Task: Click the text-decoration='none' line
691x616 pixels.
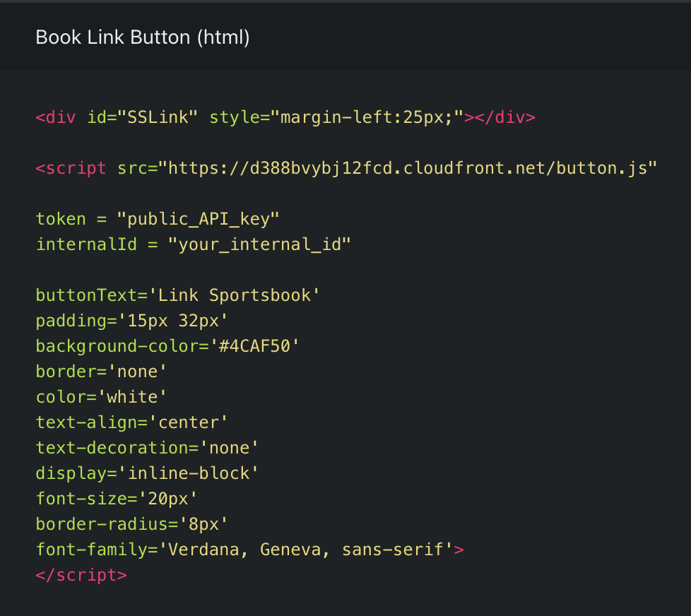Action: pyautogui.click(x=147, y=448)
